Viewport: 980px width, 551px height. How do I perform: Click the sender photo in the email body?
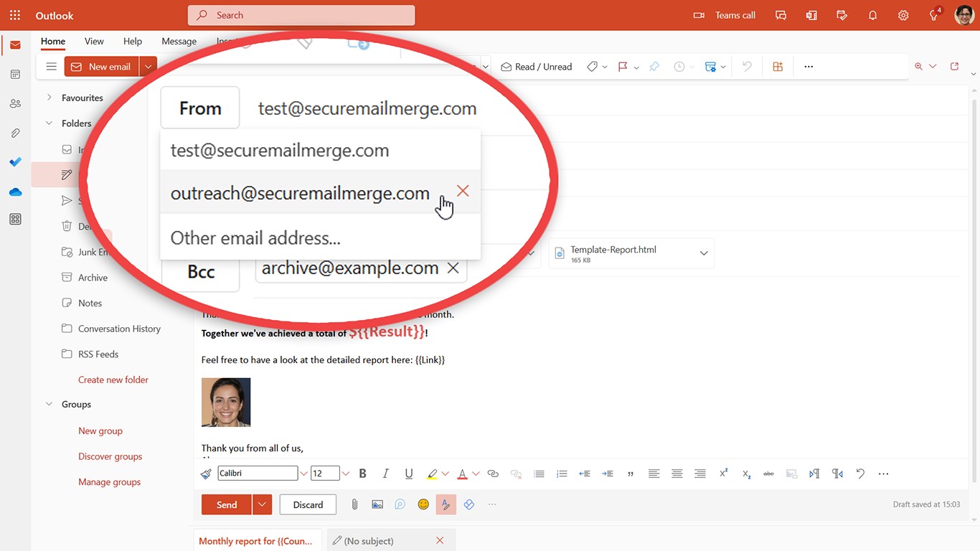[x=226, y=402]
